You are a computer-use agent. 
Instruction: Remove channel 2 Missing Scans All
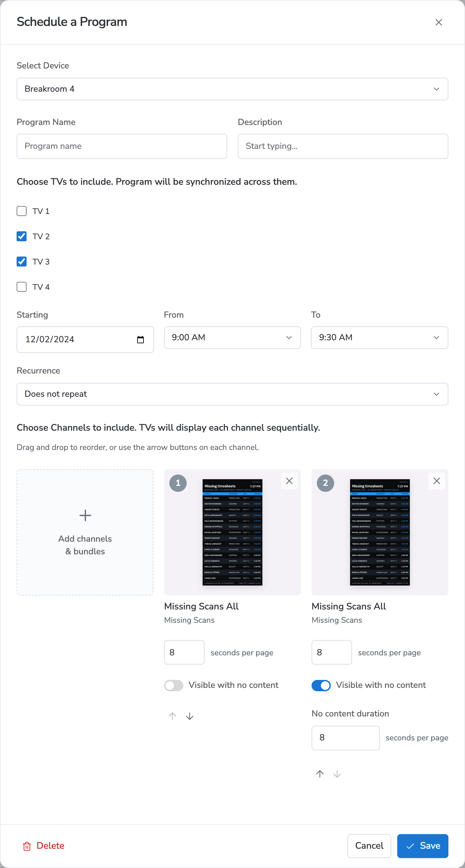(x=436, y=481)
